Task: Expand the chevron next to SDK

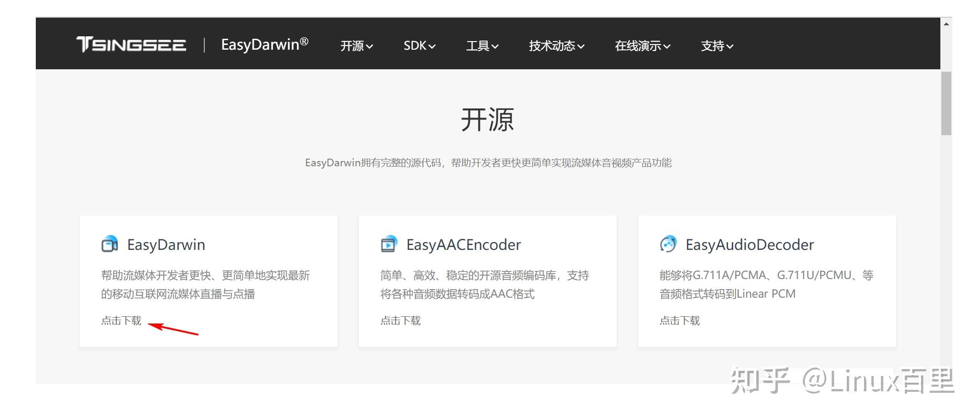Action: (432, 47)
